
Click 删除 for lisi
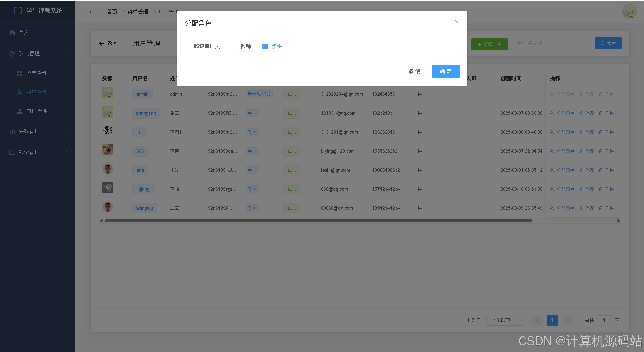click(607, 132)
